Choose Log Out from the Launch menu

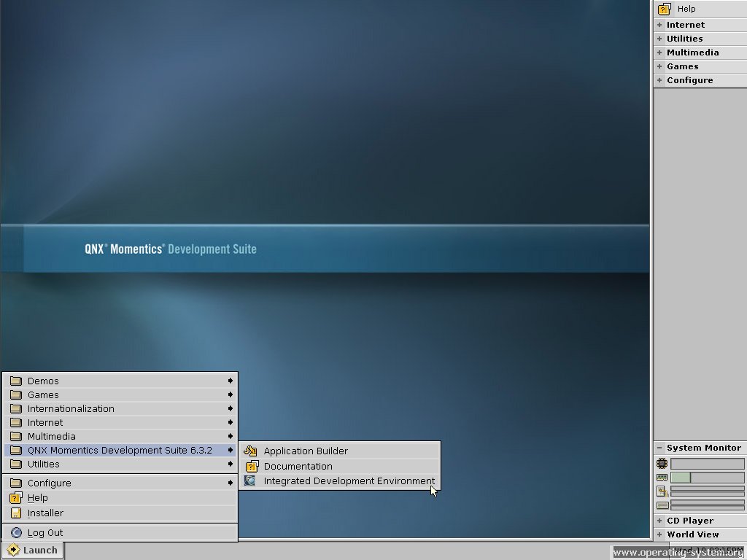click(x=120, y=532)
